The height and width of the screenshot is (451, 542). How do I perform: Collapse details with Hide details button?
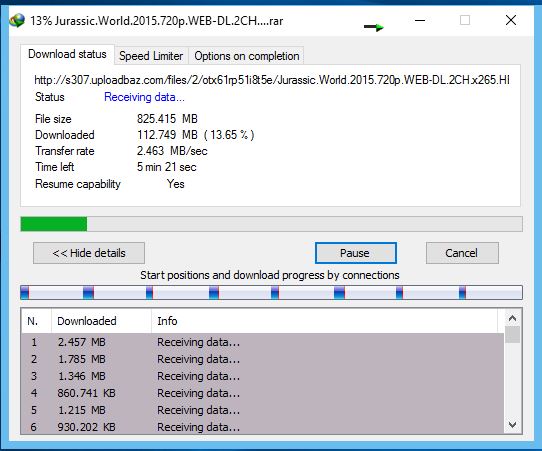[x=89, y=253]
